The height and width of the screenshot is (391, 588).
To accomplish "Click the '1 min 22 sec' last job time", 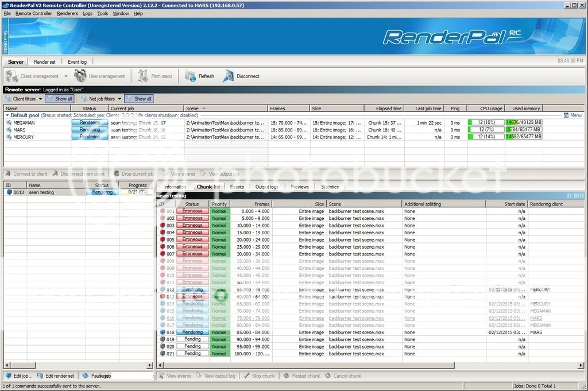I will coord(429,123).
